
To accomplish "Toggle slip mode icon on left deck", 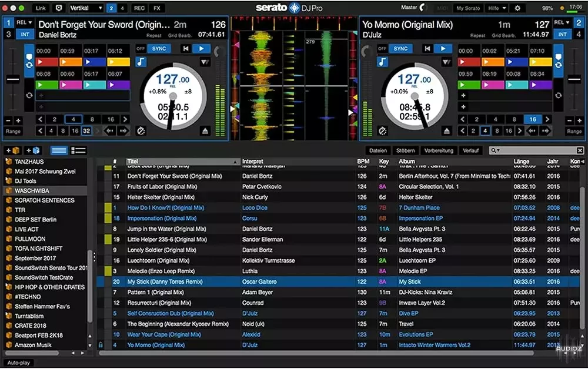I will (141, 131).
